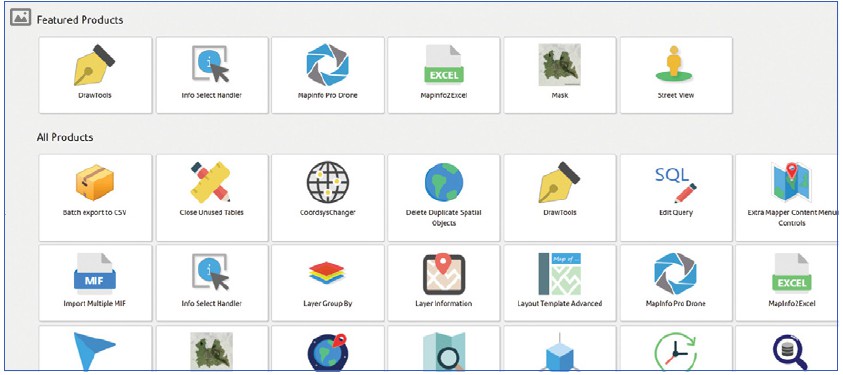Viewport: 843px width, 375px height.
Task: Click the image icon beside Featured Products
Action: coord(20,18)
